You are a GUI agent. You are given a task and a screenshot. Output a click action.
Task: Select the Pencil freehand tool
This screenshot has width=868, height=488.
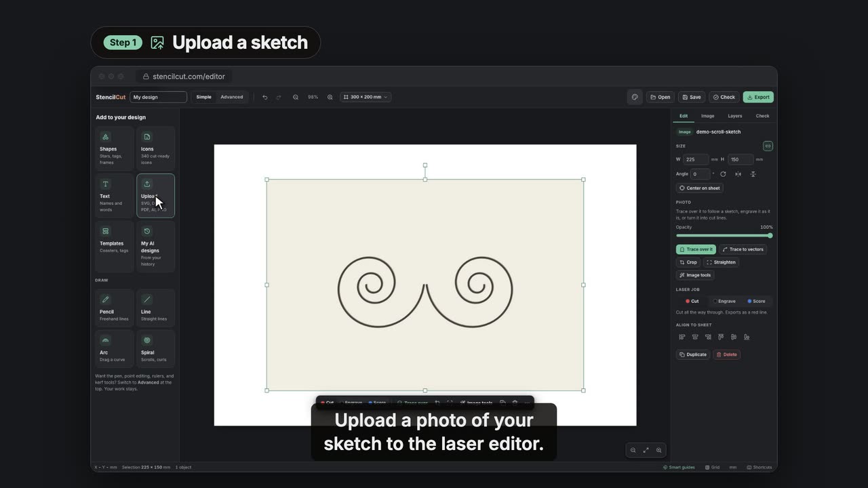(115, 308)
